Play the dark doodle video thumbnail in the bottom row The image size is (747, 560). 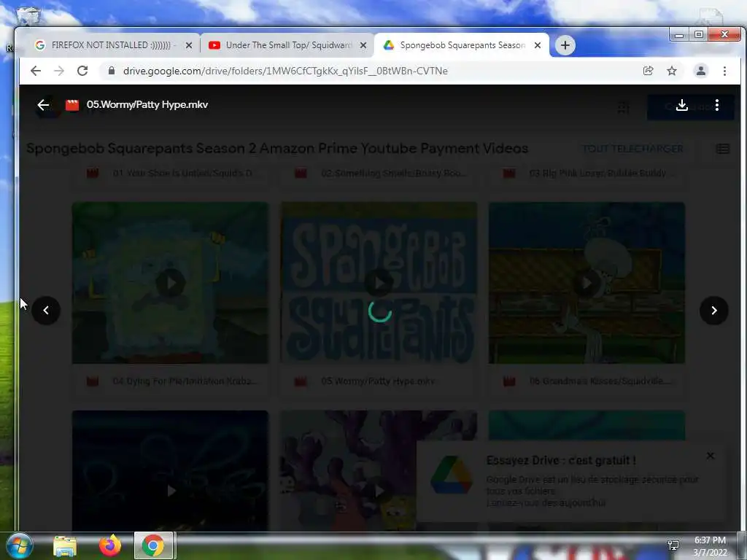(170, 491)
